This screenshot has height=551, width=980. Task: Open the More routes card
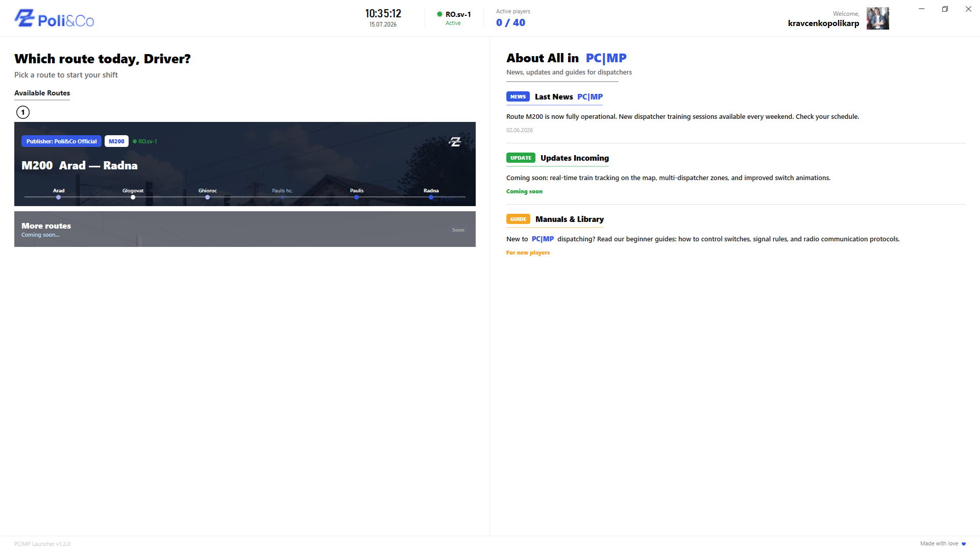point(245,229)
